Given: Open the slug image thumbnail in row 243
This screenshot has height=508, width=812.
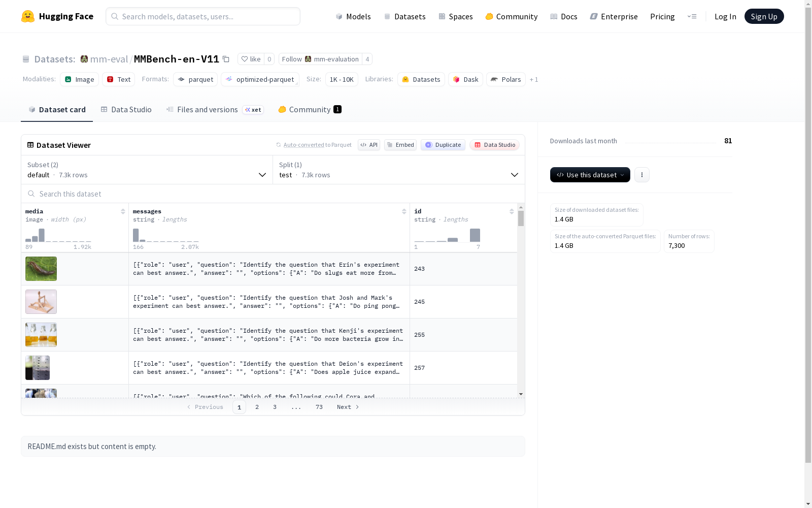Looking at the screenshot, I should pos(41,269).
